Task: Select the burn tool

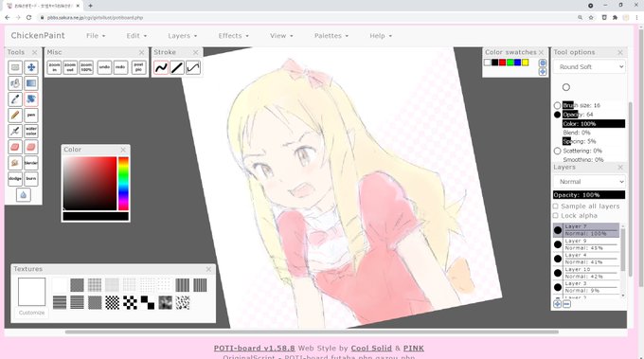Action: pyautogui.click(x=31, y=179)
